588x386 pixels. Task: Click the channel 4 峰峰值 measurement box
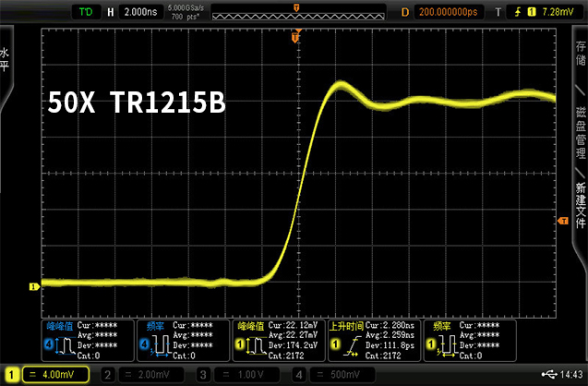[88, 341]
